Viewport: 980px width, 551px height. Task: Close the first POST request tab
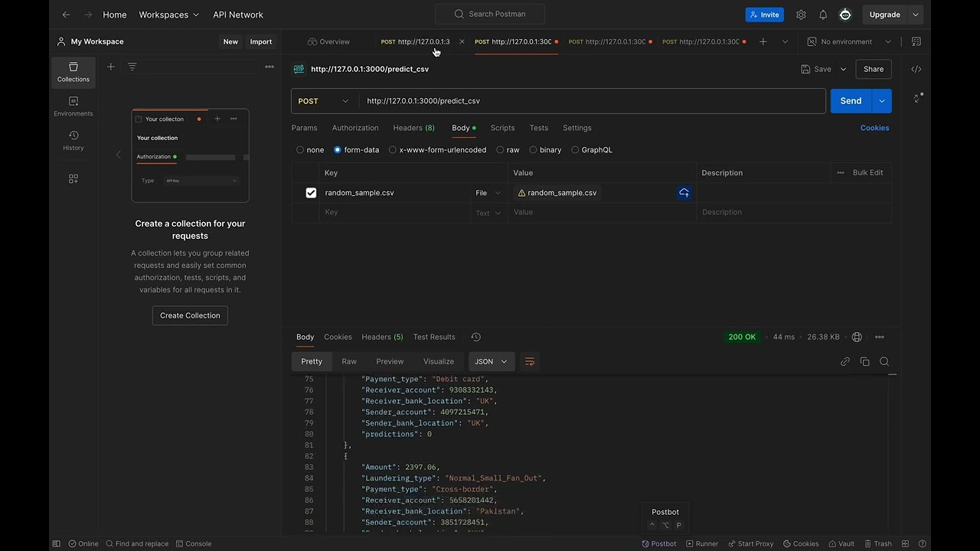[462, 41]
